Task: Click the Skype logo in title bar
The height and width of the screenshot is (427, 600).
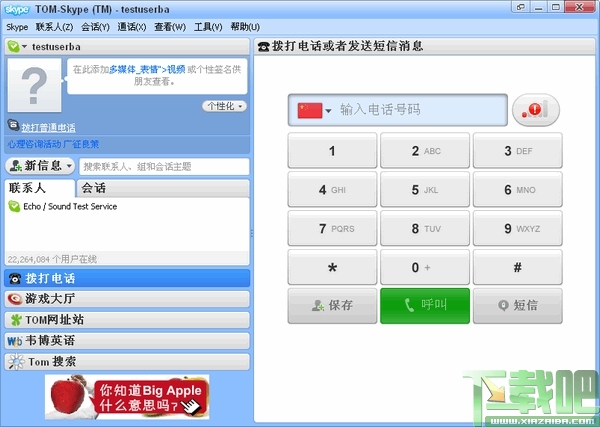Action: point(16,9)
